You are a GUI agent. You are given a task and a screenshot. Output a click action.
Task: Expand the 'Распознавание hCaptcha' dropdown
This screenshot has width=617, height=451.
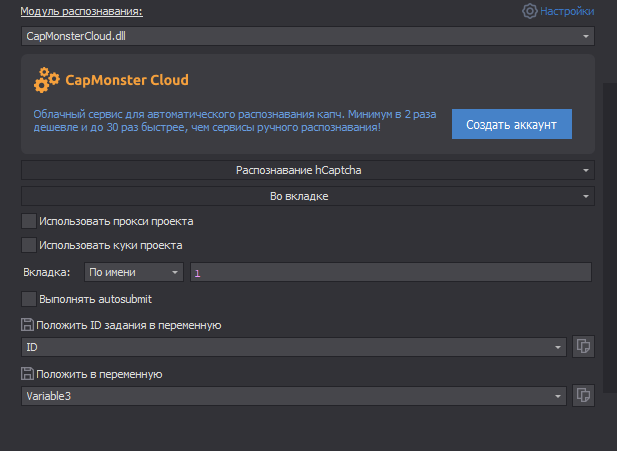tap(307, 171)
